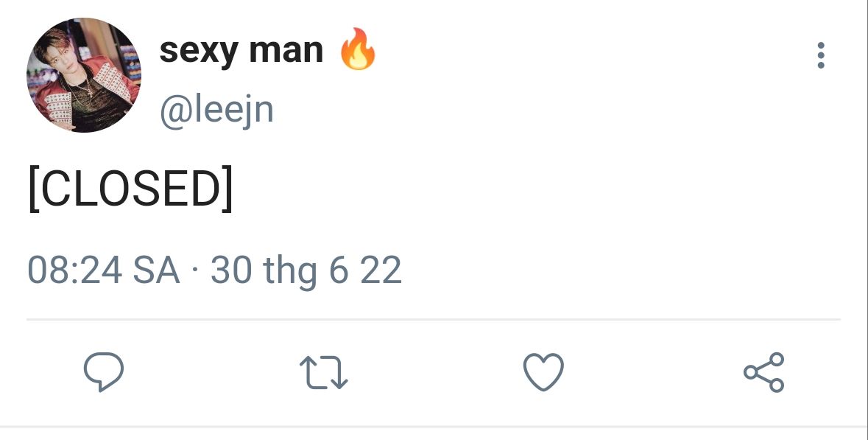This screenshot has width=868, height=440.
Task: Open the three-dot more options menu
Action: coord(820,55)
